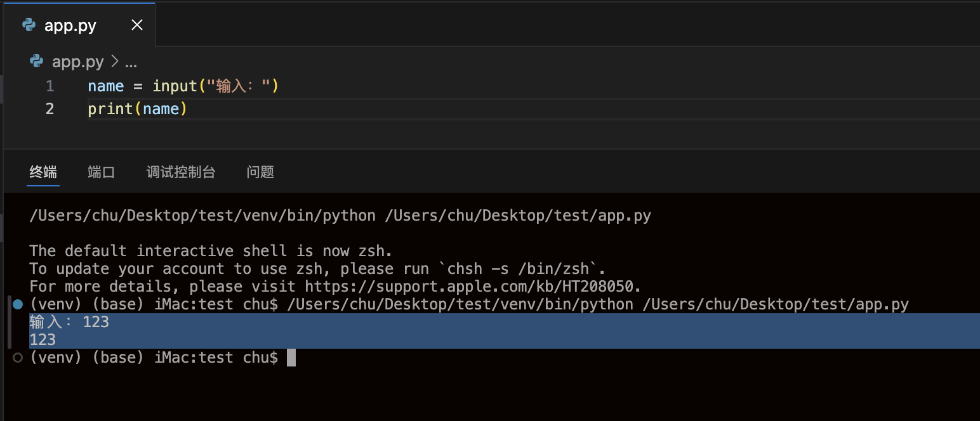Open the 端口 panel tab
980x421 pixels.
coord(102,172)
